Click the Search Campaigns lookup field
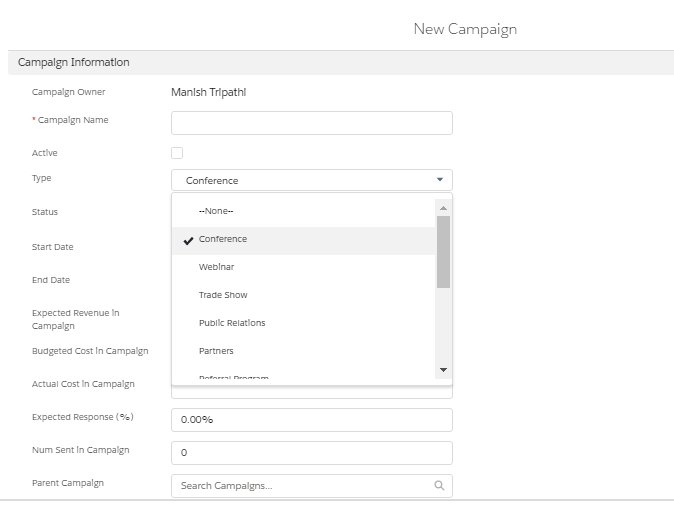 [300, 486]
